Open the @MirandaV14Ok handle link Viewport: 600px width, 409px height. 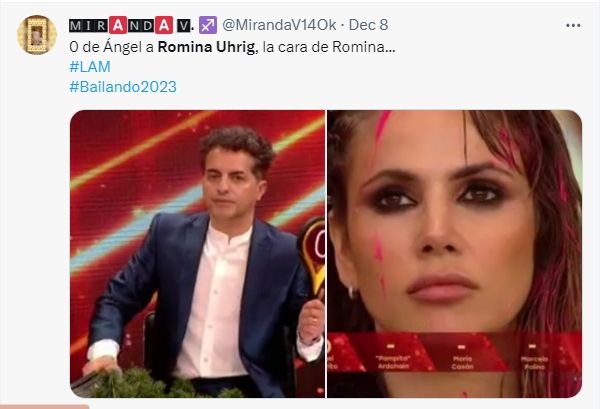[x=279, y=25]
